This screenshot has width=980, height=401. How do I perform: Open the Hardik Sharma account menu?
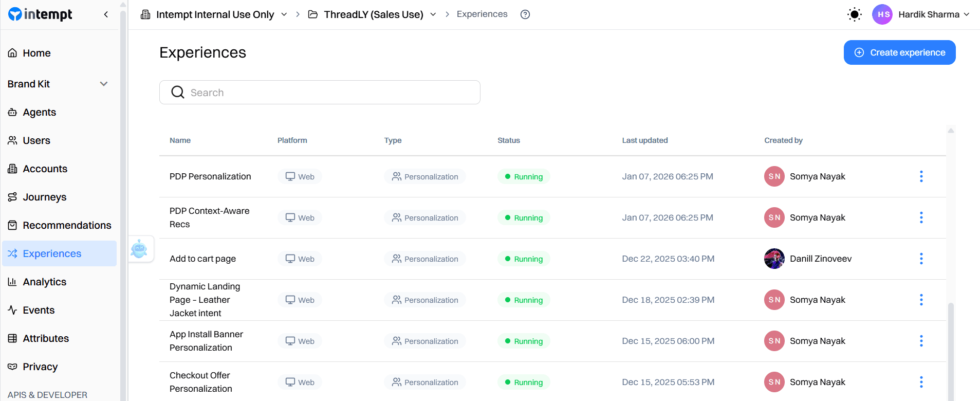click(x=934, y=14)
